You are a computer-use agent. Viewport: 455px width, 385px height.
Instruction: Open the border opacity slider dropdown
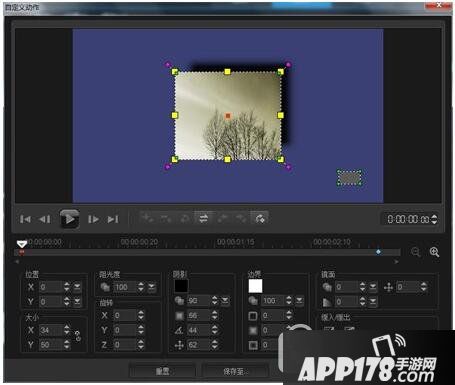pyautogui.click(x=300, y=301)
